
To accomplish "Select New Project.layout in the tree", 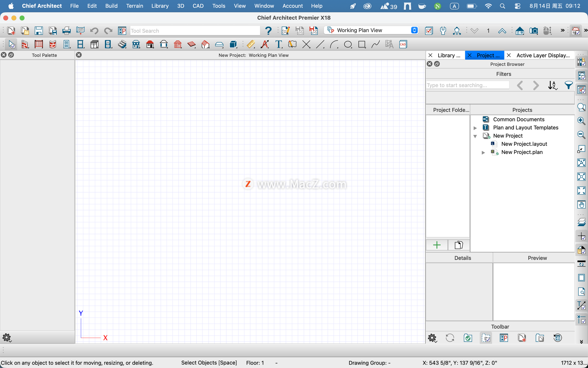I will point(524,144).
